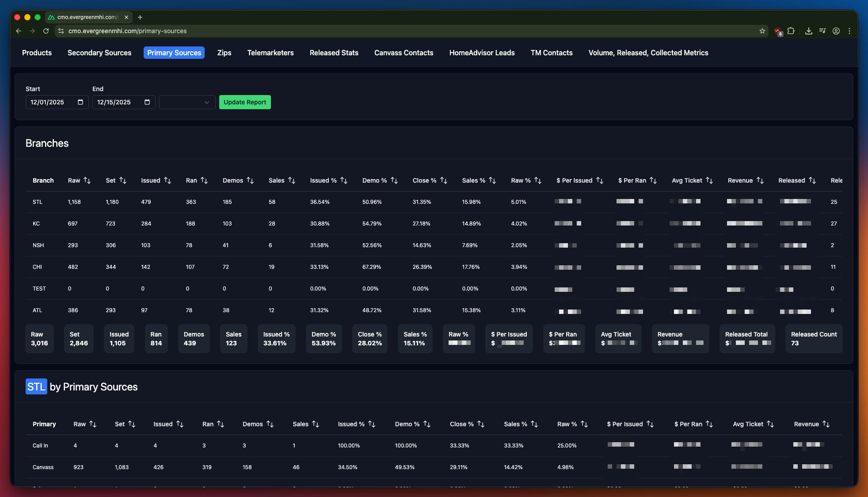
Task: Open the Start date calendar picker
Action: pos(80,102)
